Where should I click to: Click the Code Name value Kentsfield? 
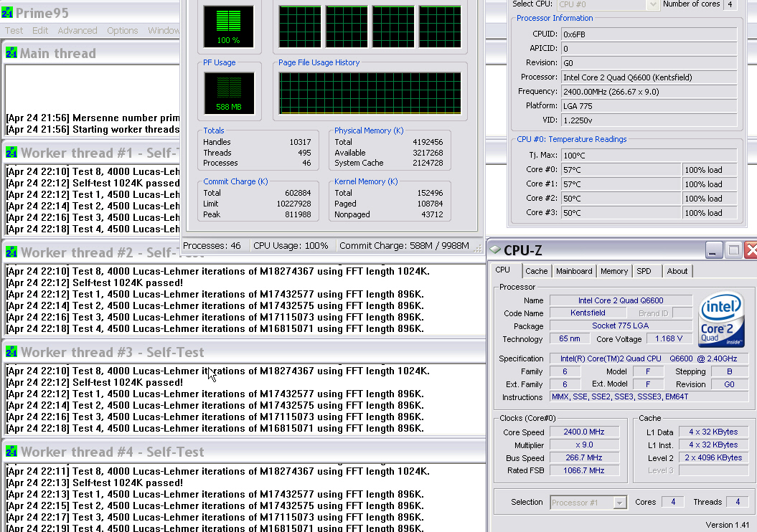click(588, 313)
